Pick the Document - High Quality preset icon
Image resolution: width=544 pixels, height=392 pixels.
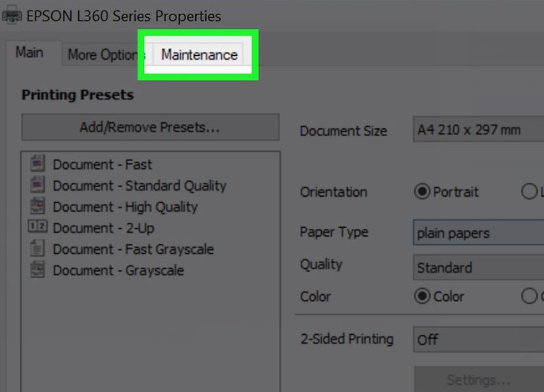click(37, 206)
